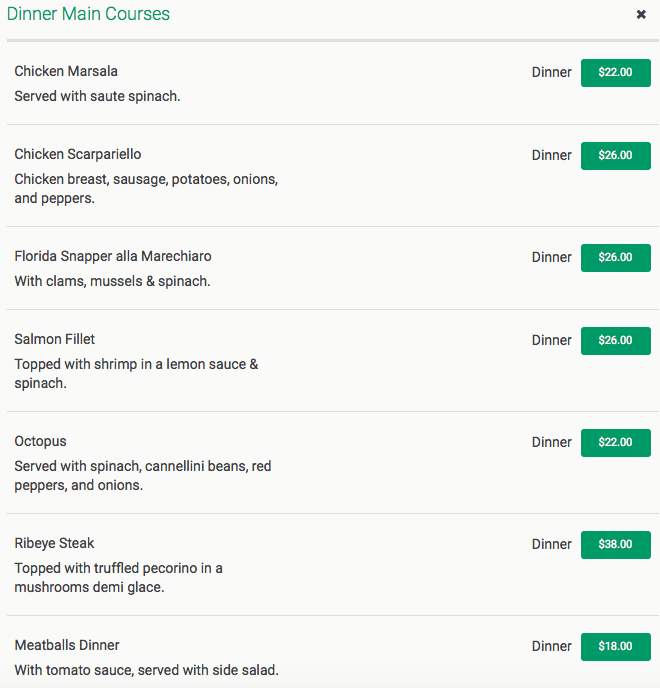The image size is (660, 688).
Task: Close the Dinner Main Courses dialog
Action: tap(641, 14)
